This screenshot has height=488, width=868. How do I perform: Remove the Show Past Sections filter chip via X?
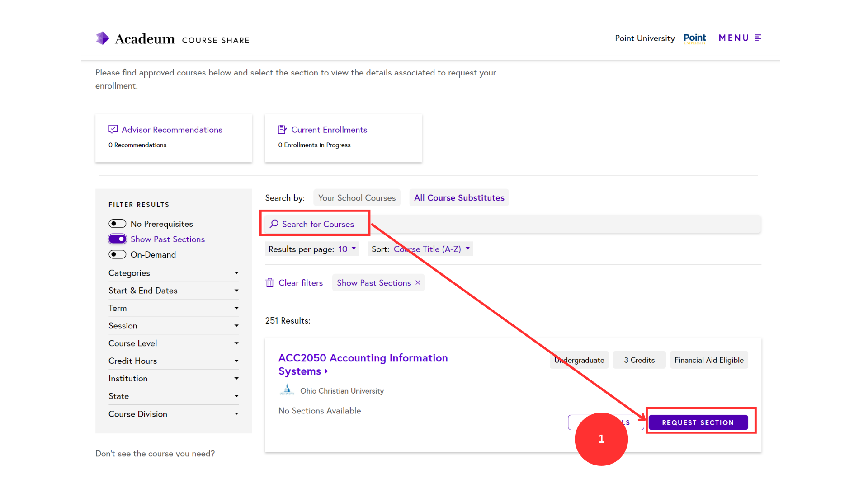pyautogui.click(x=418, y=282)
